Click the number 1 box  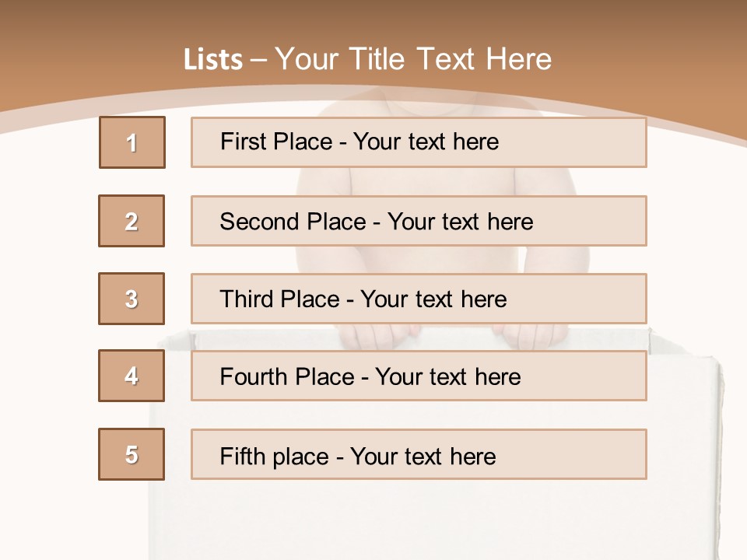(x=132, y=142)
